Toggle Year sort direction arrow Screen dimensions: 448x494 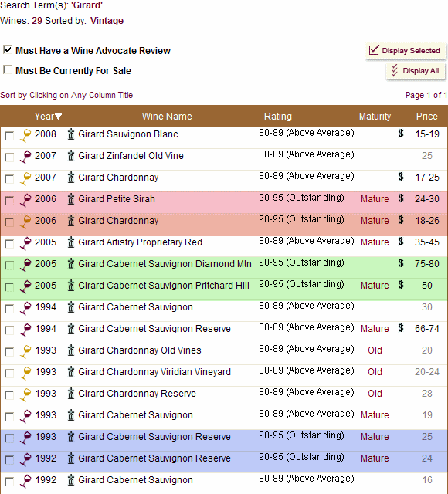click(59, 117)
